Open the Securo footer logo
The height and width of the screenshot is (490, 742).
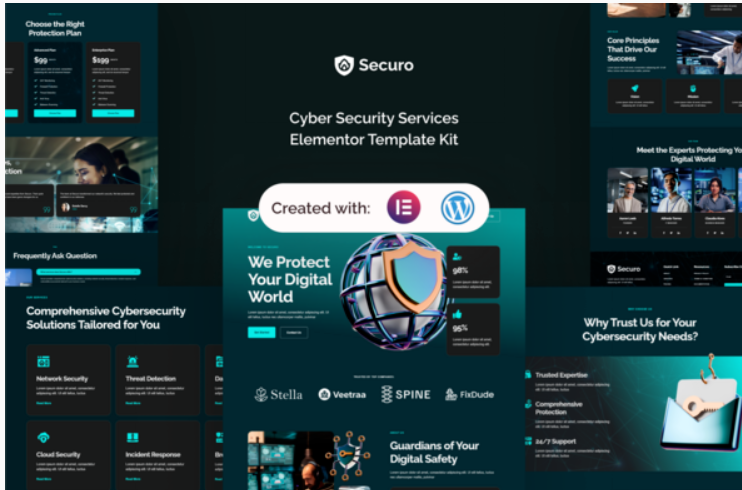pyautogui.click(x=624, y=269)
